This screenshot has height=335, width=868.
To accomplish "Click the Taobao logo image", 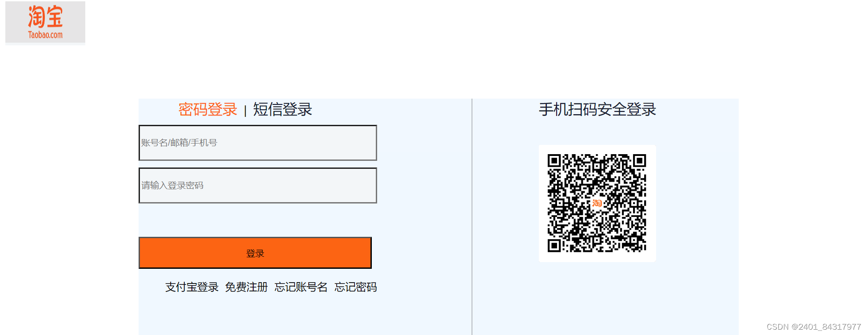I will tap(45, 22).
